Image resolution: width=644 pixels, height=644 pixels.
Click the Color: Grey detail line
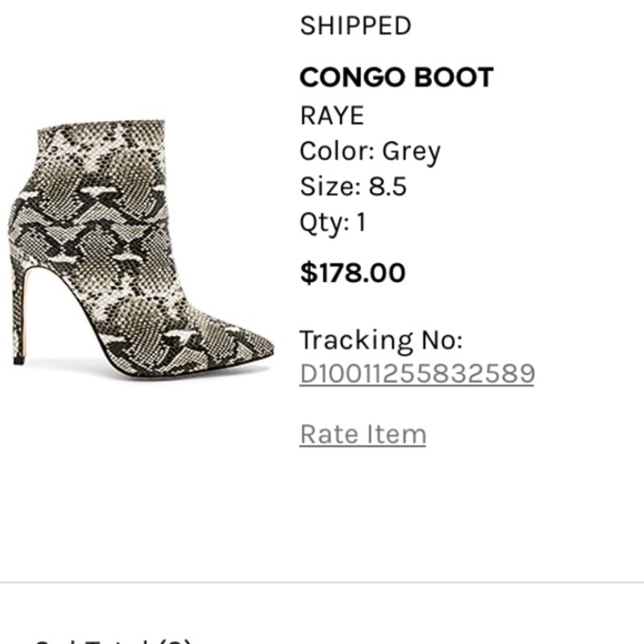click(x=370, y=151)
